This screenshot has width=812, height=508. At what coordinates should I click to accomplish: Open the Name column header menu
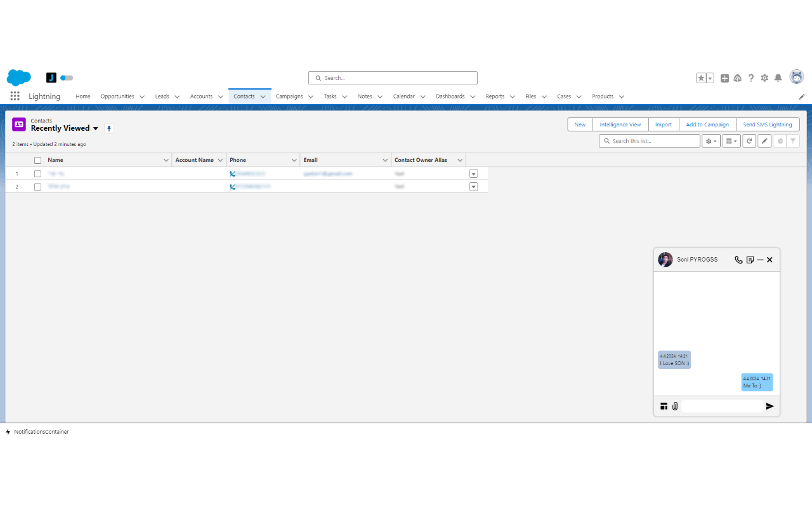pyautogui.click(x=166, y=160)
